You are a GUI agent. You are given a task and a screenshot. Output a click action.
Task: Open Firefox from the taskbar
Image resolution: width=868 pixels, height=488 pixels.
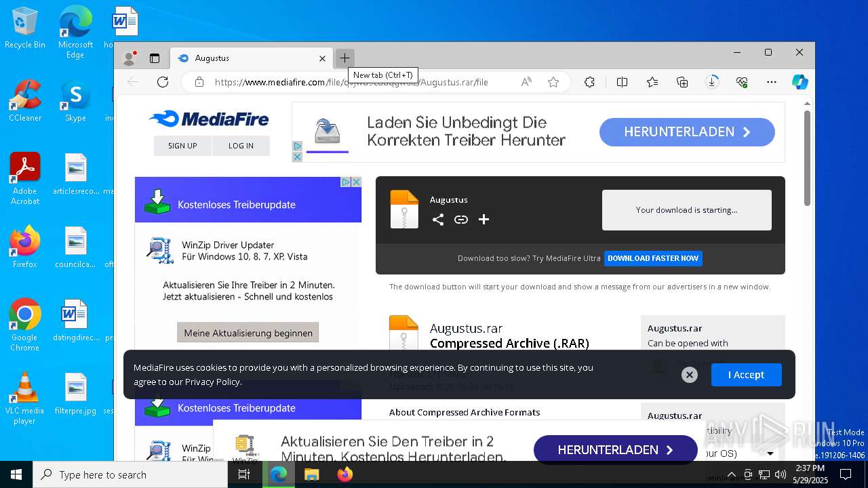pyautogui.click(x=345, y=474)
